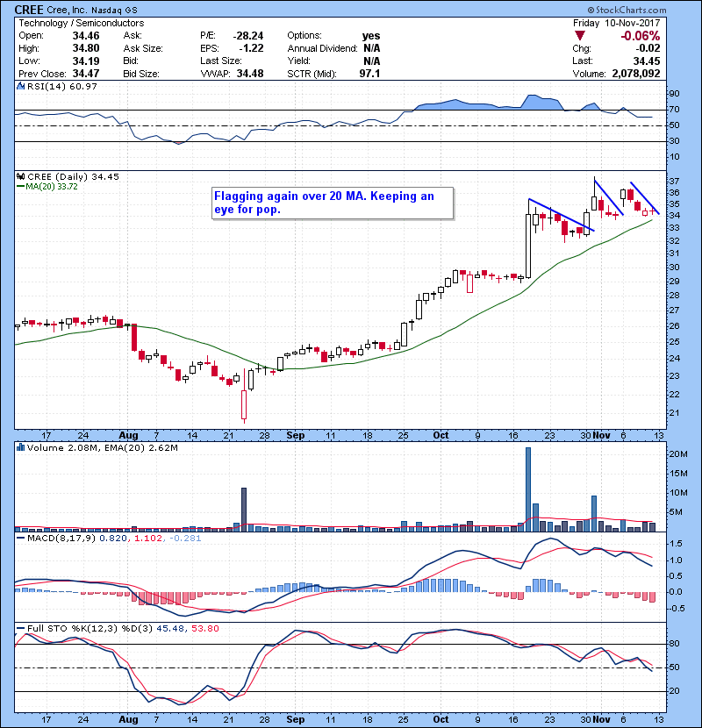The width and height of the screenshot is (702, 728).
Task: Click the 'Yield:' label
Action: [298, 61]
